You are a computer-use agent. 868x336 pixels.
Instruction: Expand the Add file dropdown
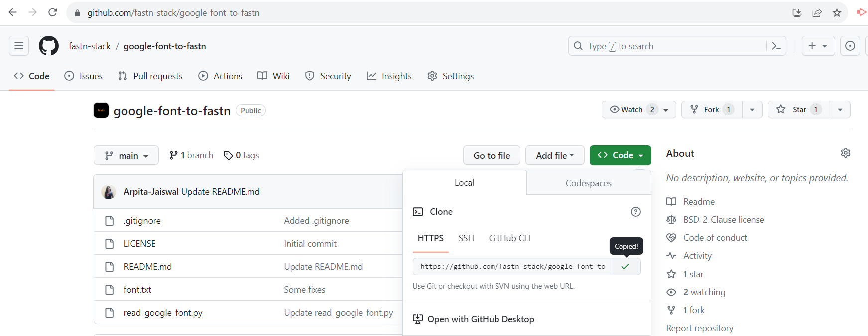(555, 155)
